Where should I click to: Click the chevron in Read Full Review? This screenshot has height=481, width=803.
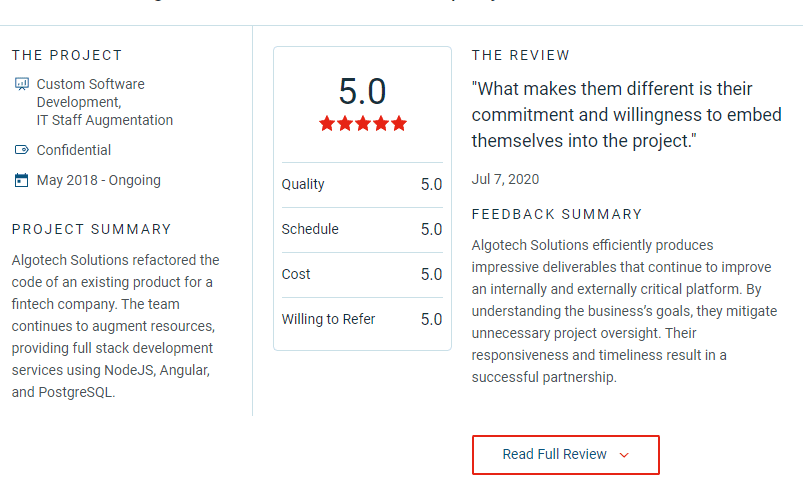pyautogui.click(x=624, y=455)
